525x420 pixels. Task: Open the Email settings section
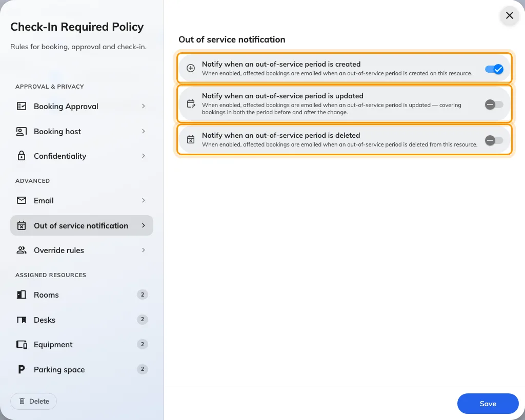pos(82,200)
